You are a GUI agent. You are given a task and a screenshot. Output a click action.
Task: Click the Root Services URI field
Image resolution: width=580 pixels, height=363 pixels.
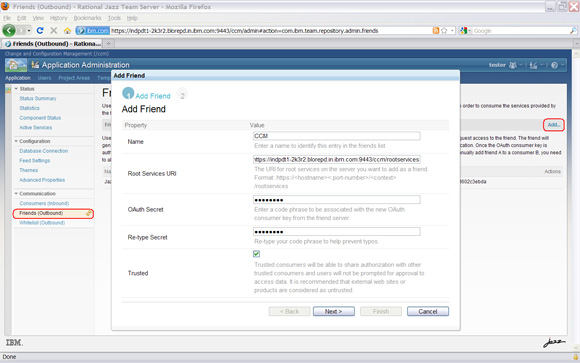pos(337,159)
